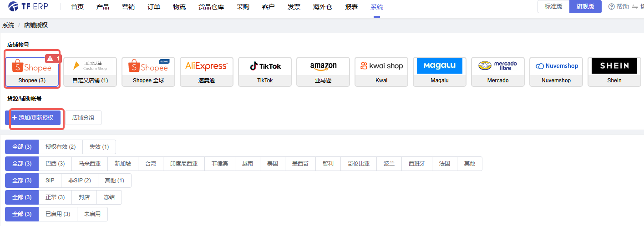Open the 首页 menu
Image resolution: width=644 pixels, height=226 pixels.
(77, 7)
